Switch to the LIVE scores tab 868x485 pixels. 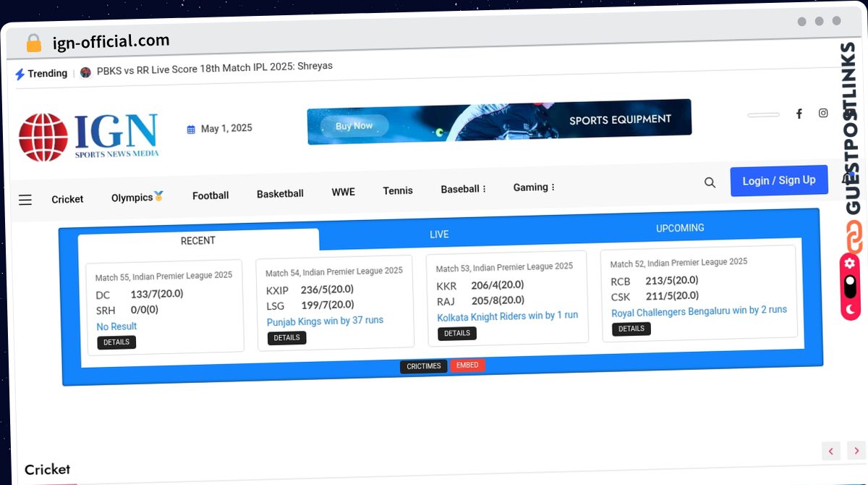[439, 235]
